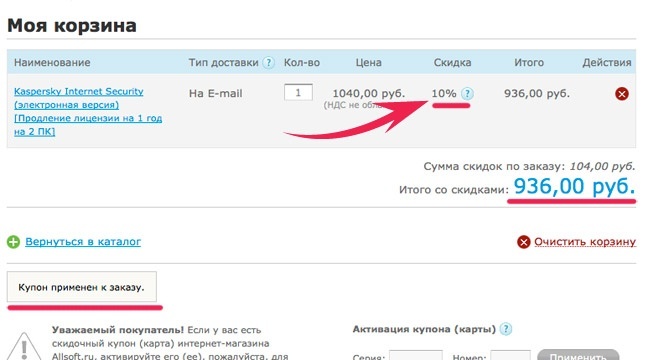The width and height of the screenshot is (648, 360).
Task: Open the Kaspersky Internet Security product link
Action: click(x=88, y=111)
